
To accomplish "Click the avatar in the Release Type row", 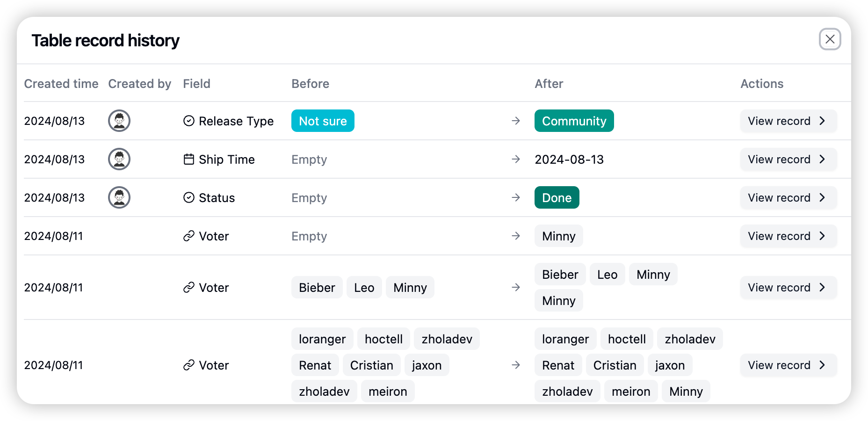I will tap(119, 121).
